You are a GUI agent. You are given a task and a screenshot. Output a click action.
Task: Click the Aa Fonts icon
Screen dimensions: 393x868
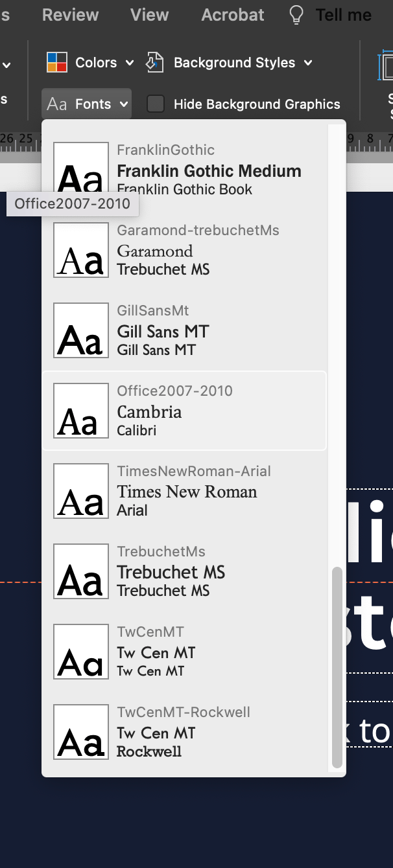pyautogui.click(x=57, y=104)
